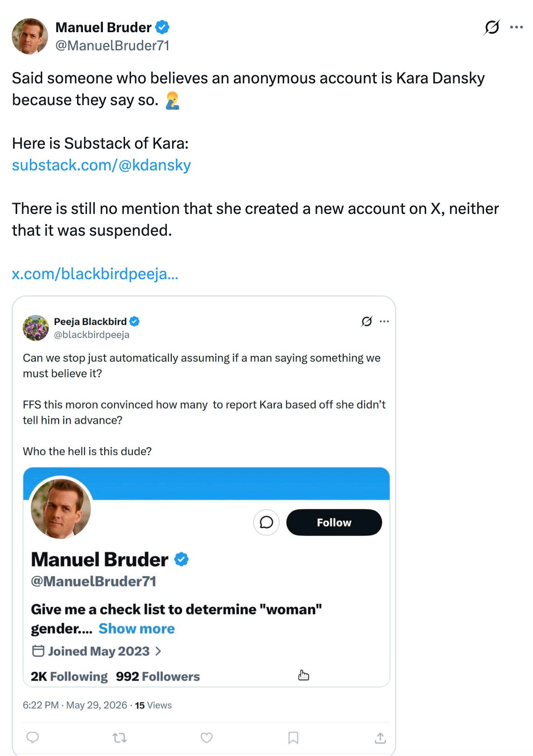Click the verified badge next to Manuel Bruder's header name
Viewport: 533px width, 756px height.
point(162,27)
